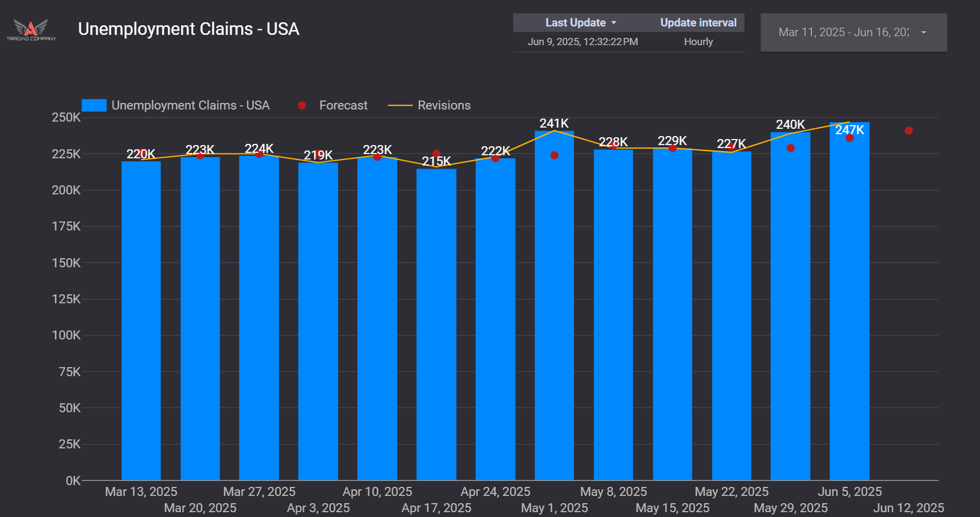Click the Jun 9, 2025 timestamp cell
Image resolution: width=980 pixels, height=517 pixels.
click(582, 42)
